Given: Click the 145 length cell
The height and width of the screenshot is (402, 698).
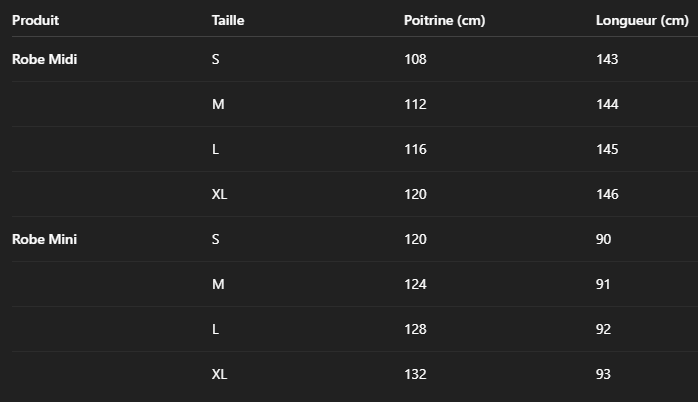Looking at the screenshot, I should coord(607,149).
